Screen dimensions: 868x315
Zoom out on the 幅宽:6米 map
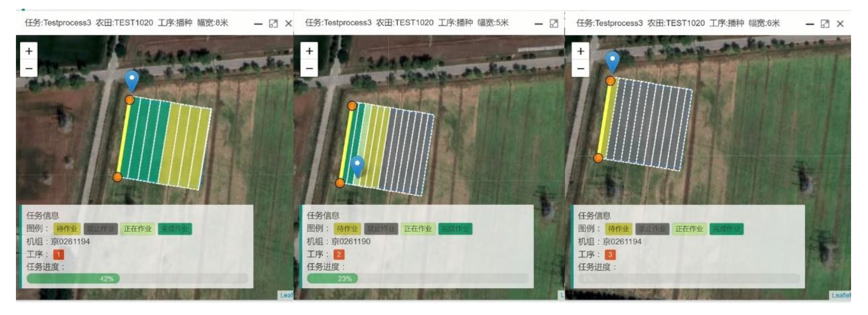click(581, 69)
